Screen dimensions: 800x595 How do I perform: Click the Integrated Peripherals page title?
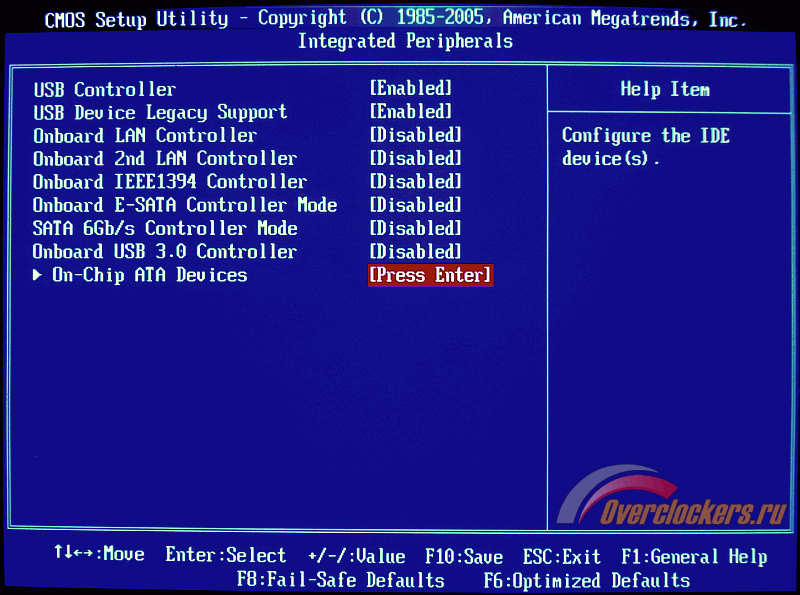406,41
